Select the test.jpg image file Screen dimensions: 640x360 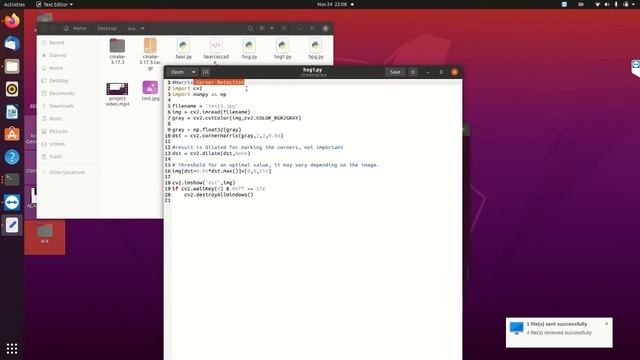coord(150,91)
